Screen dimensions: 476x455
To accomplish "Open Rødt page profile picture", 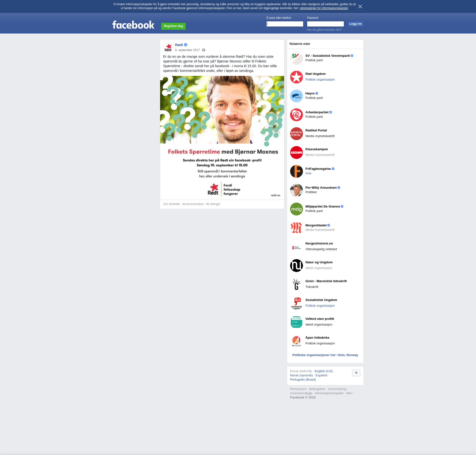I will click(168, 47).
